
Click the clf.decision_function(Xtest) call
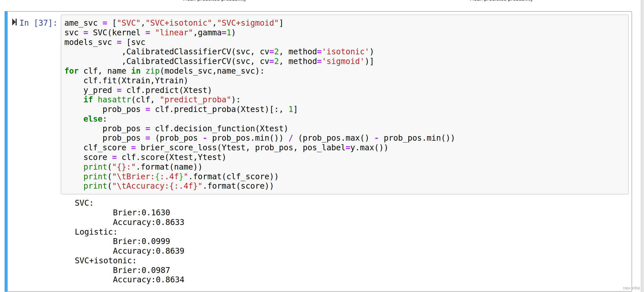coord(221,129)
